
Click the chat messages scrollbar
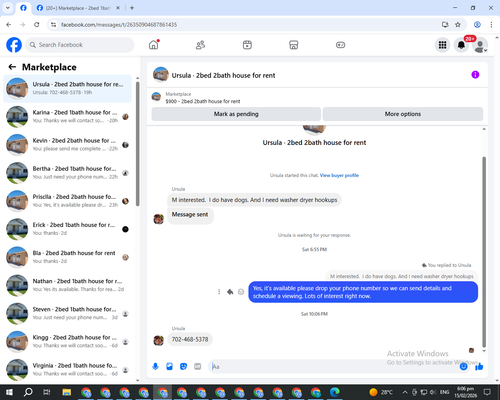tap(484, 252)
